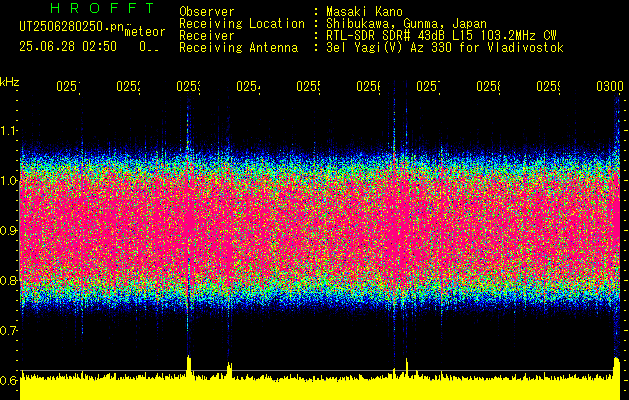Click the 0256 time marker

pos(369,86)
